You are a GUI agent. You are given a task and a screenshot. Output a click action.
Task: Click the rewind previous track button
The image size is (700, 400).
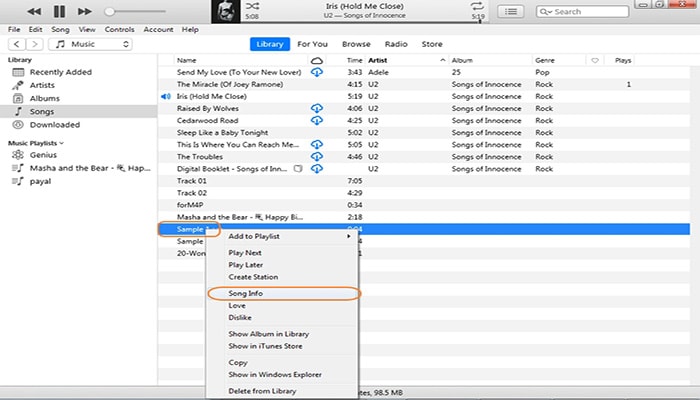tap(34, 11)
